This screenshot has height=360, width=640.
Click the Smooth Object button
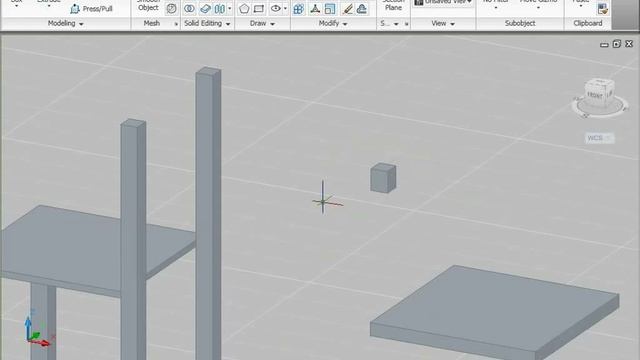[148, 6]
